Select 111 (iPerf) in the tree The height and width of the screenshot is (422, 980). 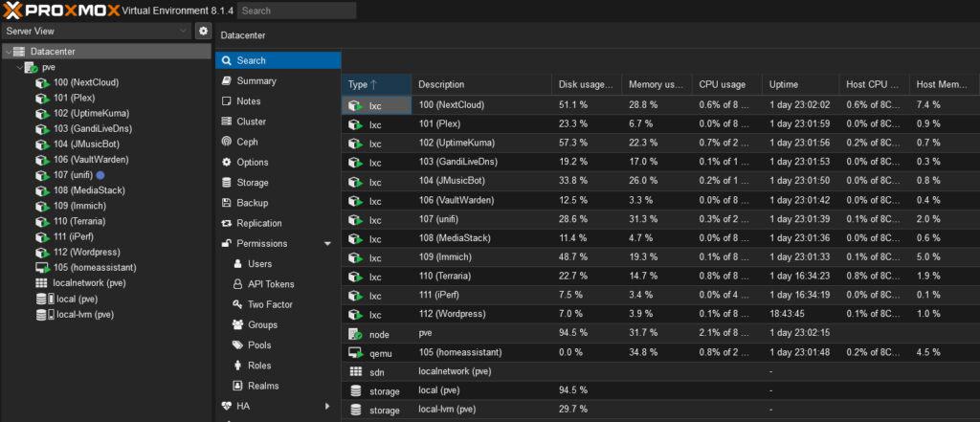pyautogui.click(x=74, y=237)
